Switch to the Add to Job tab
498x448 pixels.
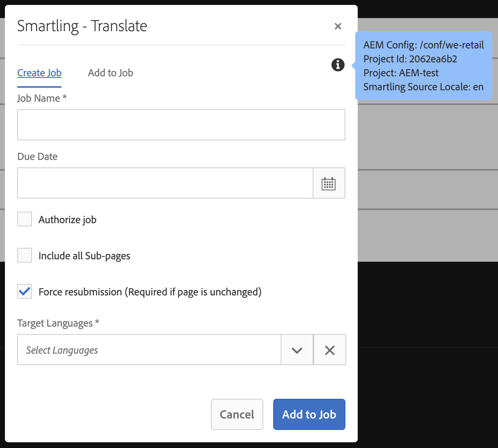coord(110,73)
